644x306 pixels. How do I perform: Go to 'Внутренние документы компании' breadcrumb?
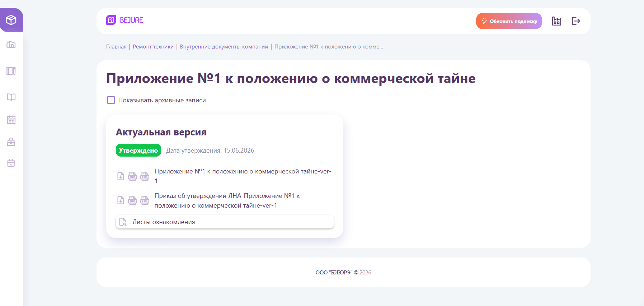click(x=224, y=47)
